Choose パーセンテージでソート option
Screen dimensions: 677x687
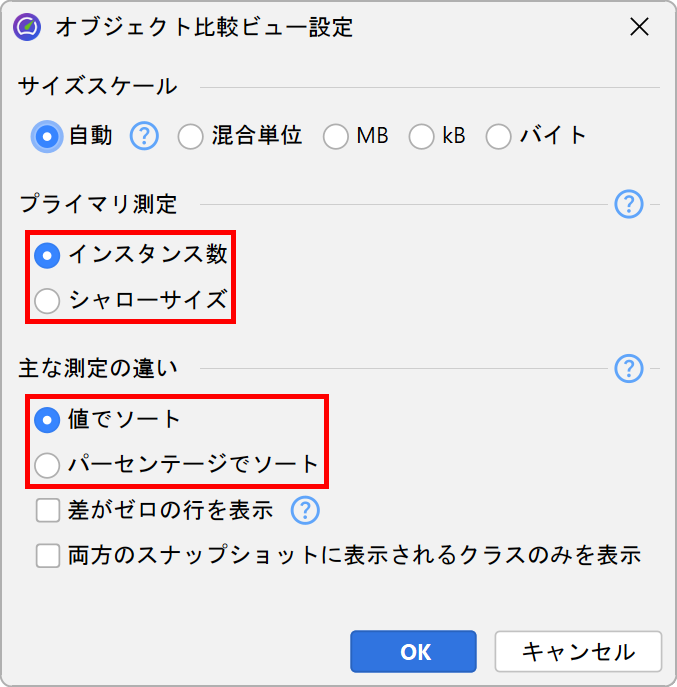click(x=47, y=464)
